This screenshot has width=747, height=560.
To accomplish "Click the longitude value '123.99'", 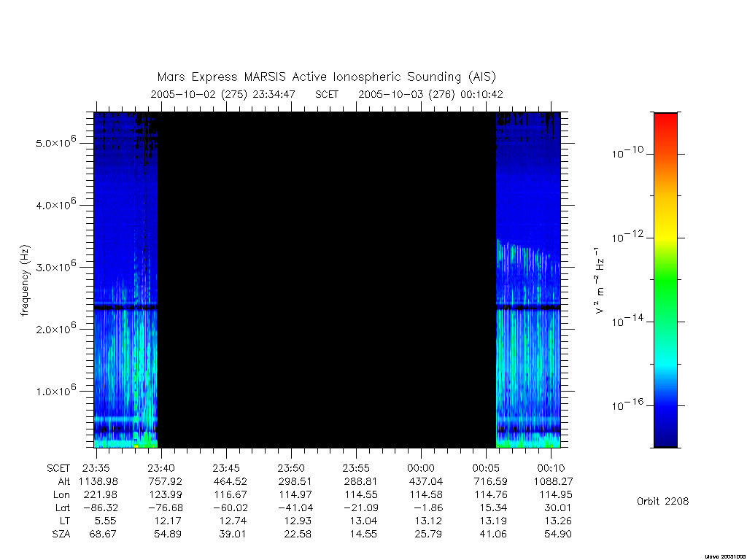I will (166, 495).
